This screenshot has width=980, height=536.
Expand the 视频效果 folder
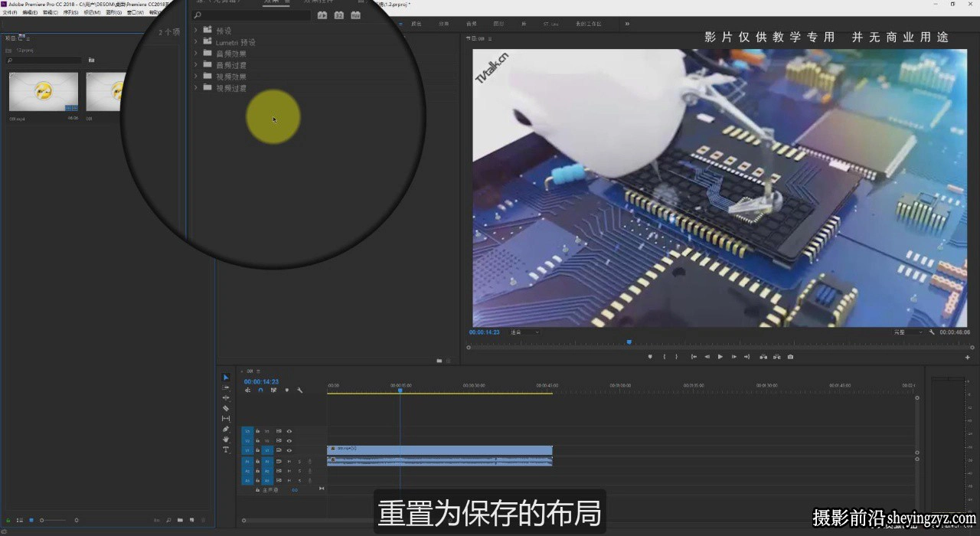click(196, 77)
